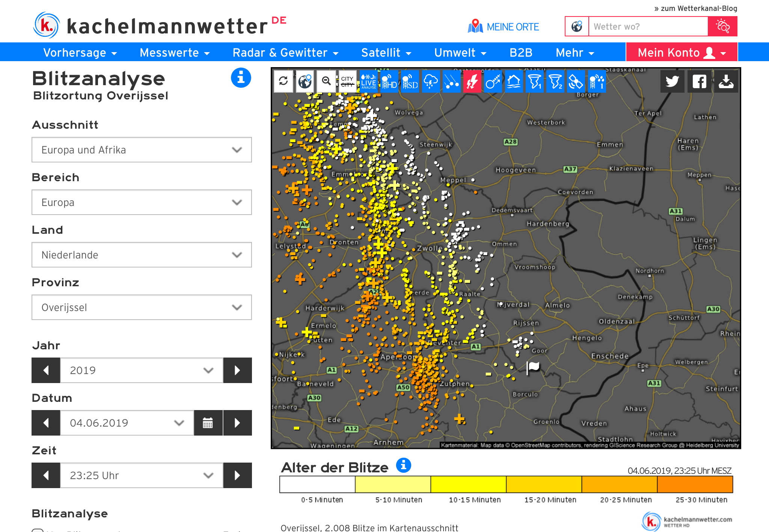Click the zoom-out magnifier on the map

click(x=326, y=81)
